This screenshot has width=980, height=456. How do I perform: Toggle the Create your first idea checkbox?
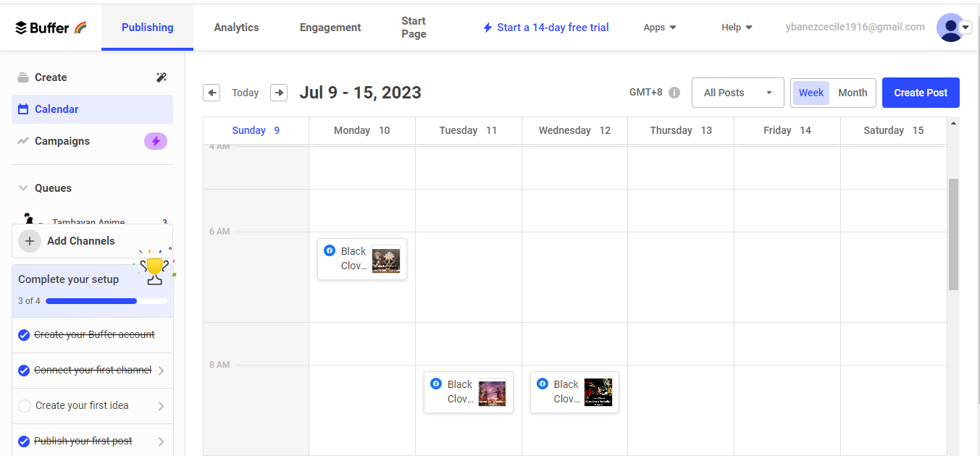(25, 406)
